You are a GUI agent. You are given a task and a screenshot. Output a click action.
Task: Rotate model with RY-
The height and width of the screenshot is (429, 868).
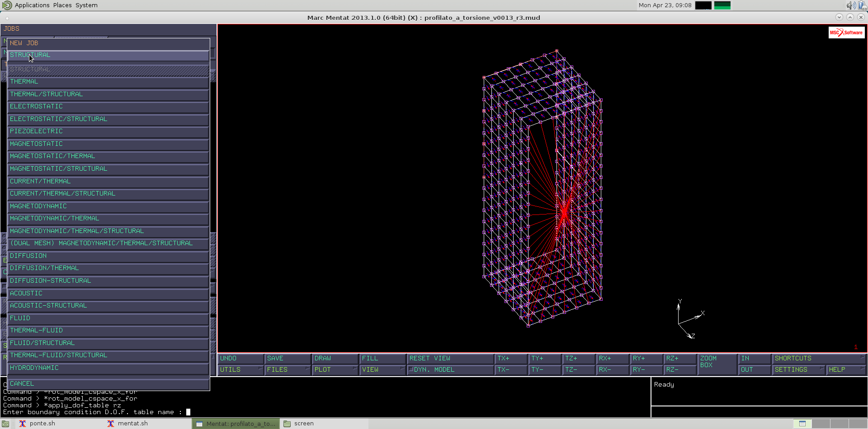pos(646,370)
